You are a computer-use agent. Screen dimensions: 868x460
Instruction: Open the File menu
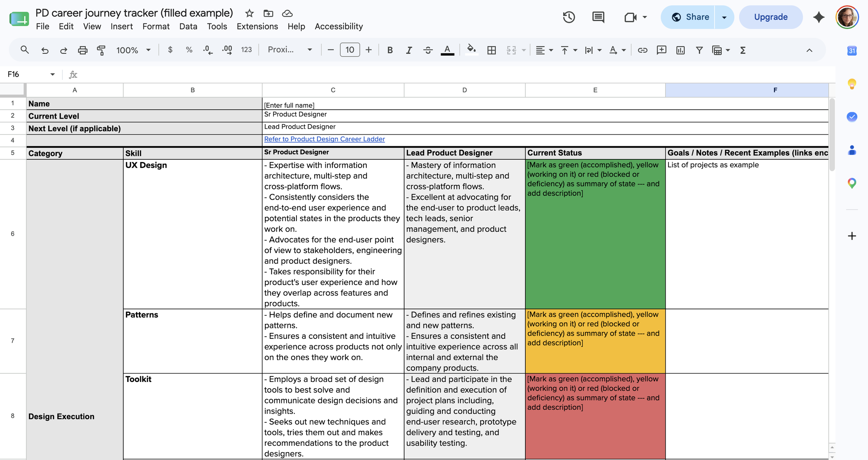click(x=42, y=26)
